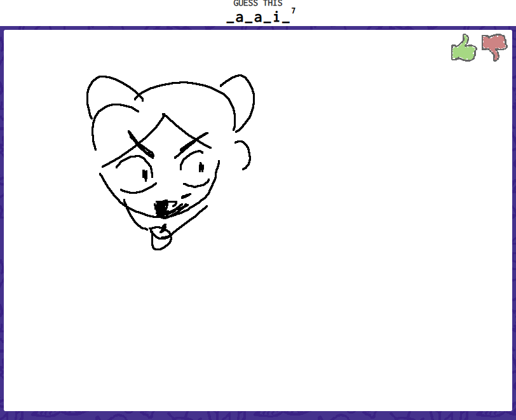
Task: Click the right angry eyebrow in drawing
Action: click(193, 142)
